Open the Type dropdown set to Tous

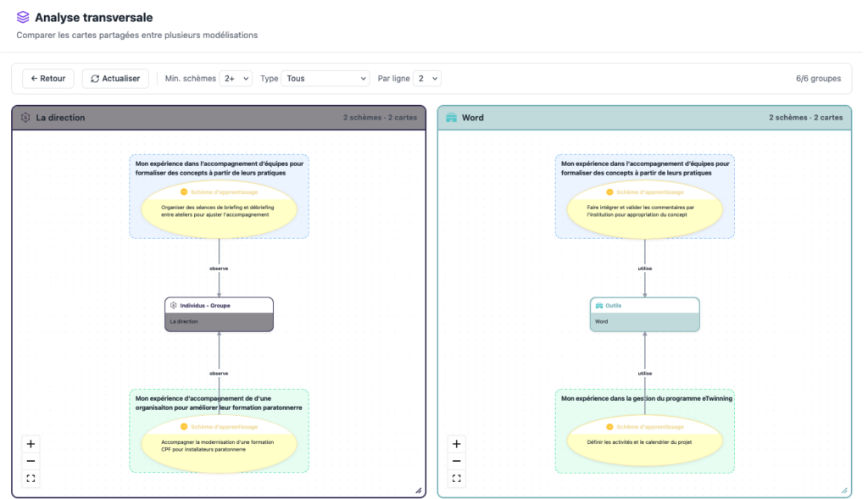click(x=325, y=79)
